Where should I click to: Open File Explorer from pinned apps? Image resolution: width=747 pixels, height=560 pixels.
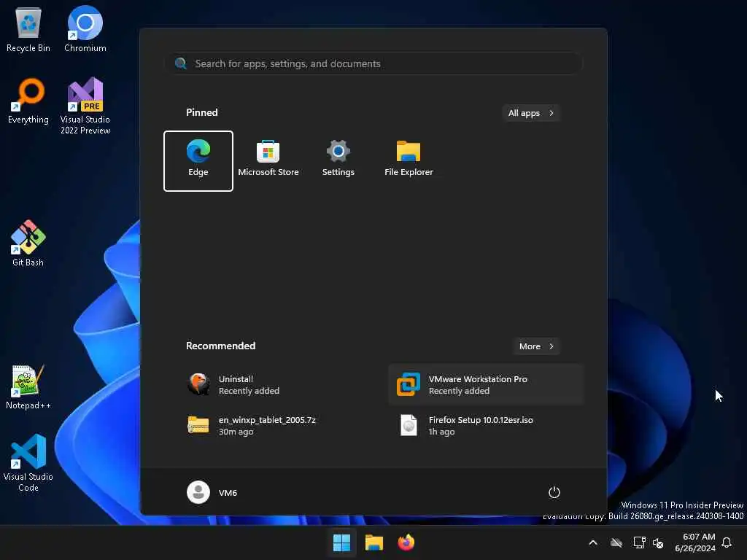pos(409,161)
